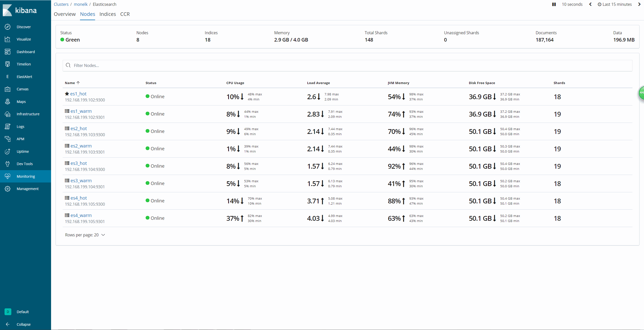Open the 10 seconds refresh interval selector
This screenshot has width=644, height=330.
(x=572, y=4)
